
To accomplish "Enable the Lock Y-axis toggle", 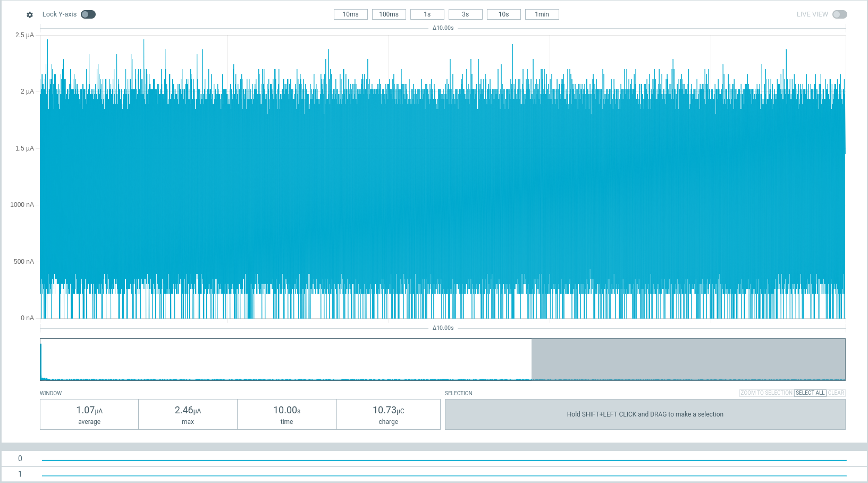I will pyautogui.click(x=88, y=14).
